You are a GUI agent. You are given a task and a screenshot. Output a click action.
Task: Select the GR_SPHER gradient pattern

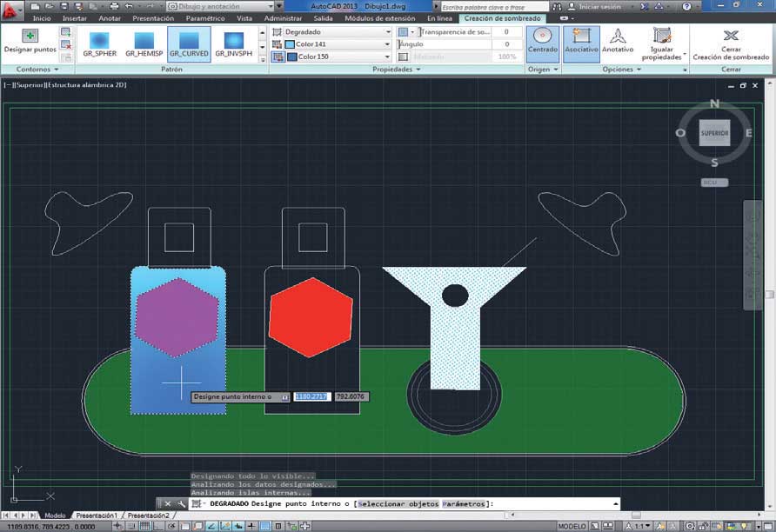pyautogui.click(x=99, y=41)
